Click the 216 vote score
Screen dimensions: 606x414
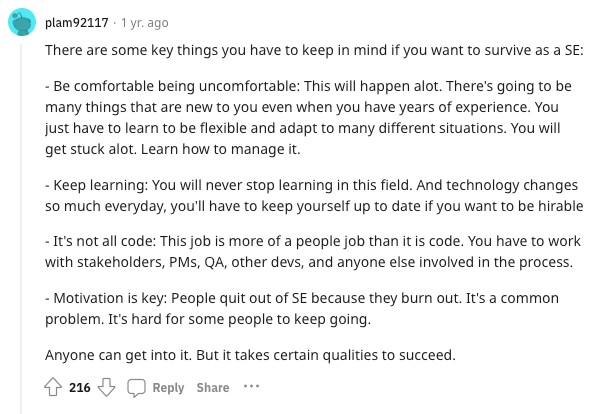(x=80, y=387)
